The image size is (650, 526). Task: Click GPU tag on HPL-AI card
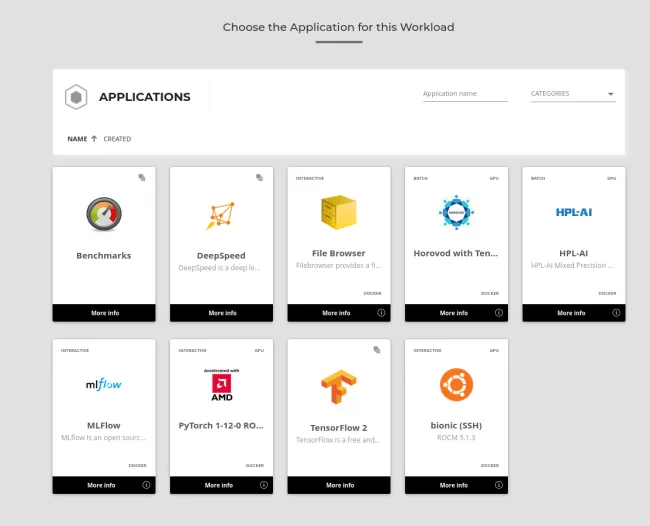pos(611,178)
